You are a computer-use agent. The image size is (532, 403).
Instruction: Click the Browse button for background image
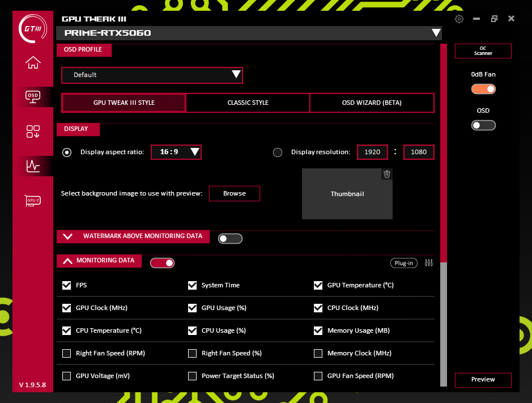[235, 193]
